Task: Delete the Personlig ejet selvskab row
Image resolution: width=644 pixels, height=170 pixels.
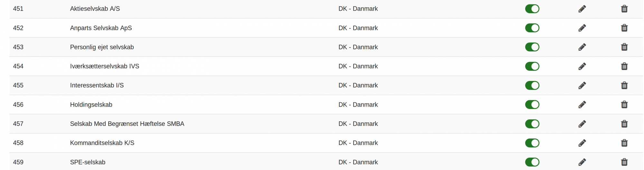Action: coord(624,47)
